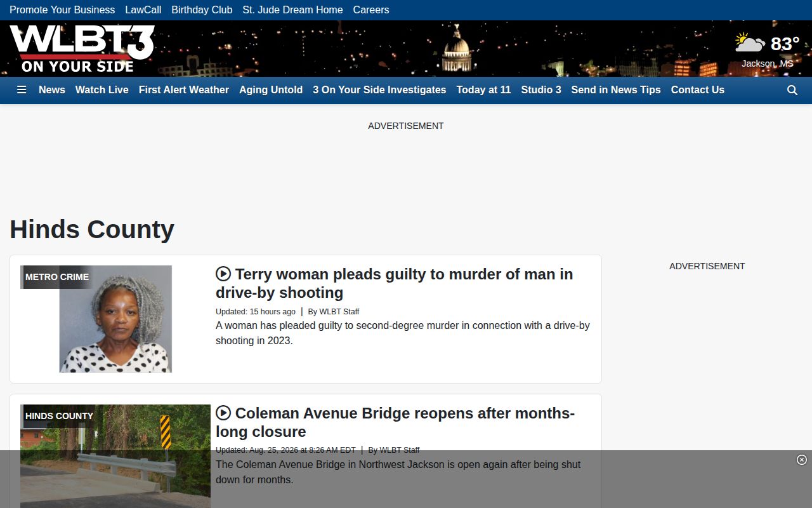Viewport: 812px width, 508px height.
Task: Open Aging Untold menu item
Action: (271, 90)
